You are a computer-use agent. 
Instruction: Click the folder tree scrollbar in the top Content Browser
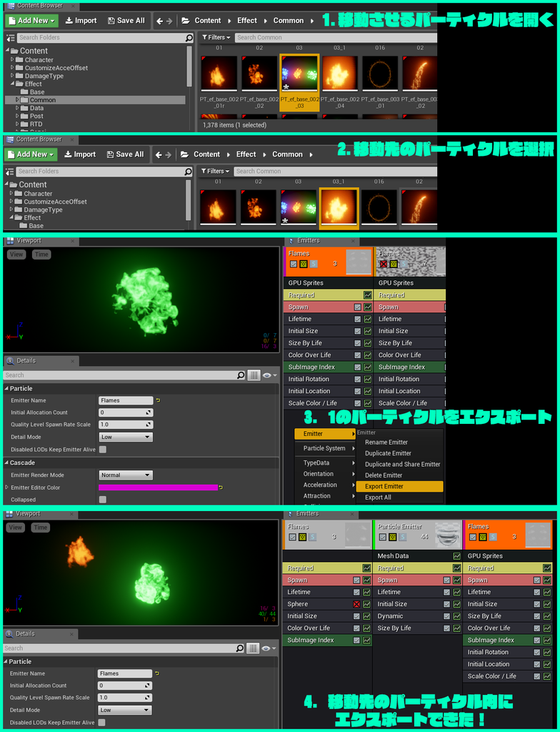189,66
